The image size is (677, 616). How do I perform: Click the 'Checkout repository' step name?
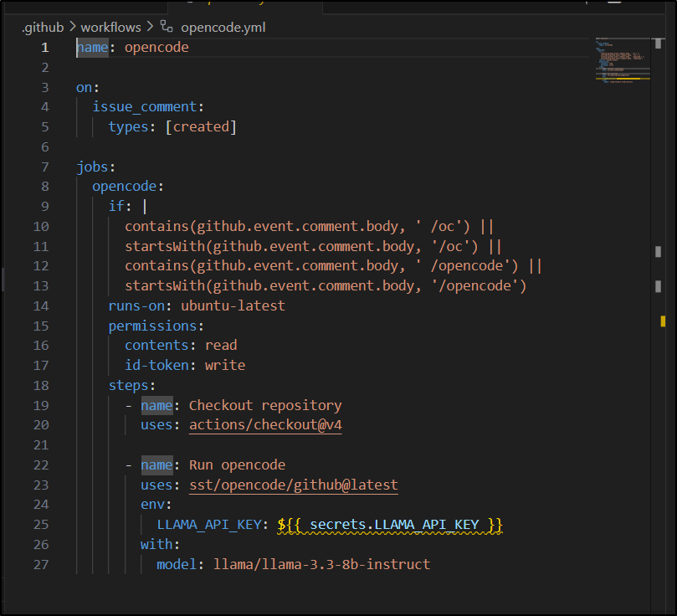[x=265, y=405]
